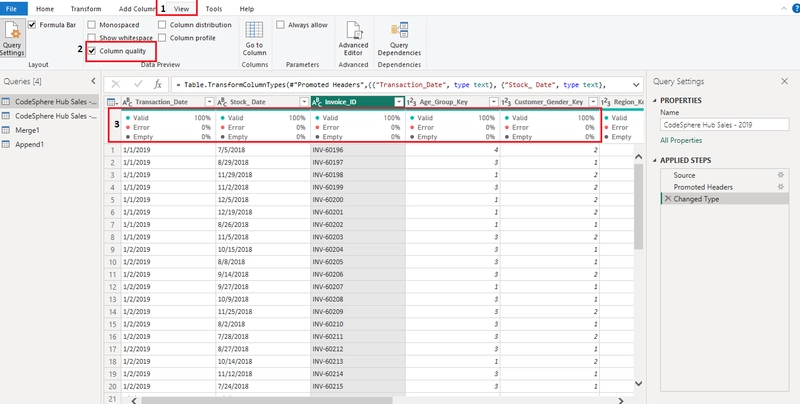Screen dimensions: 800x404
Task: Open the All Properties link
Action: click(x=681, y=140)
